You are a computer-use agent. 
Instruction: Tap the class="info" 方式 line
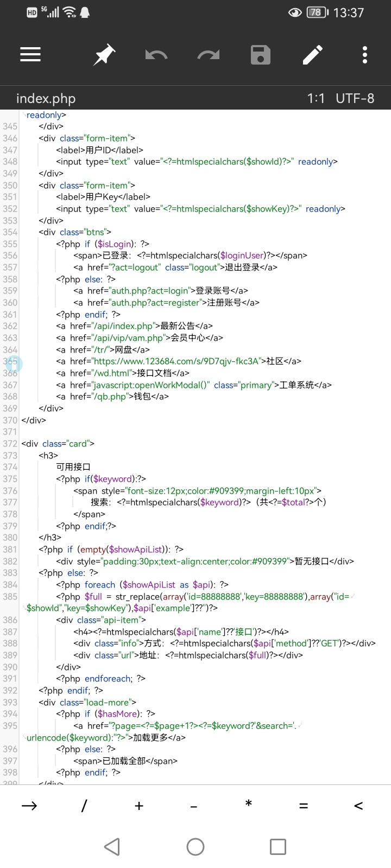coord(224,643)
